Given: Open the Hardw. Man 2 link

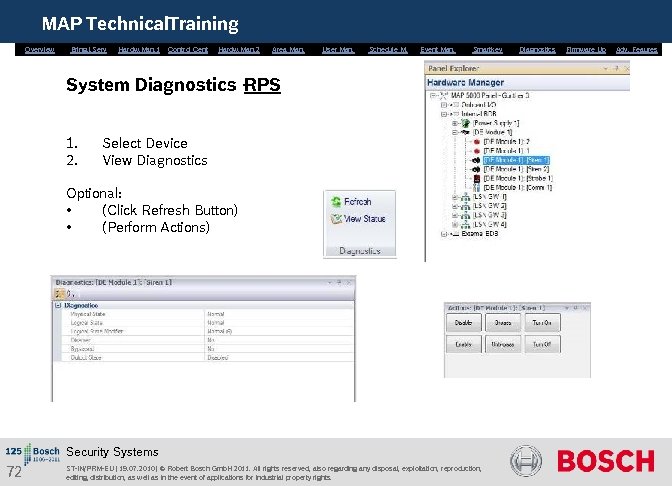Looking at the screenshot, I should [239, 50].
